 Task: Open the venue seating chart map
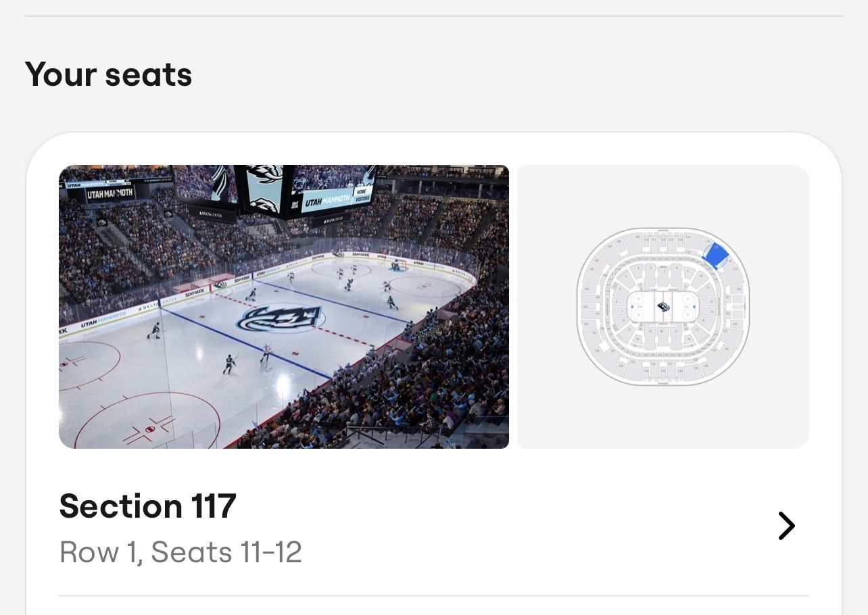click(662, 306)
